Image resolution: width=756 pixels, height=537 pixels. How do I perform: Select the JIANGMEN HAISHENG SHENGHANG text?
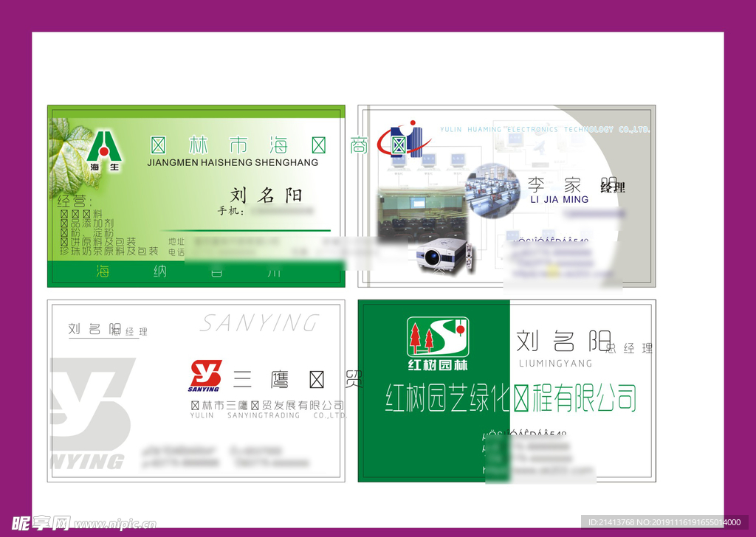click(233, 162)
